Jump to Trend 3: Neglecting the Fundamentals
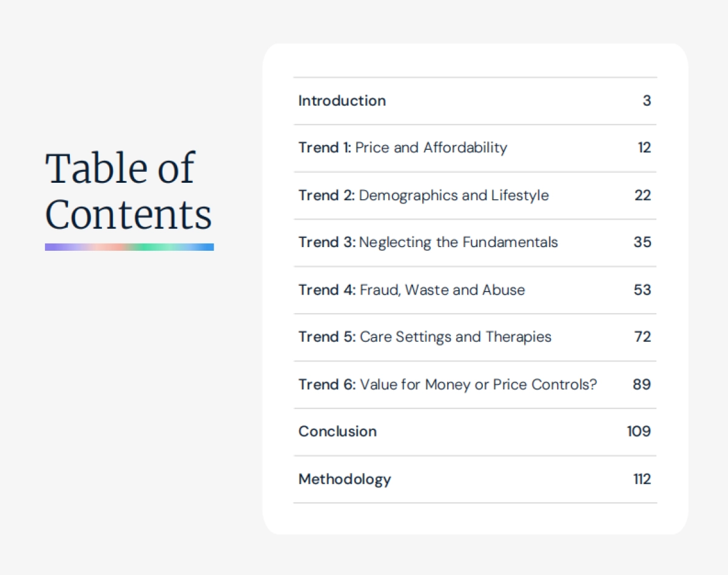 click(428, 242)
